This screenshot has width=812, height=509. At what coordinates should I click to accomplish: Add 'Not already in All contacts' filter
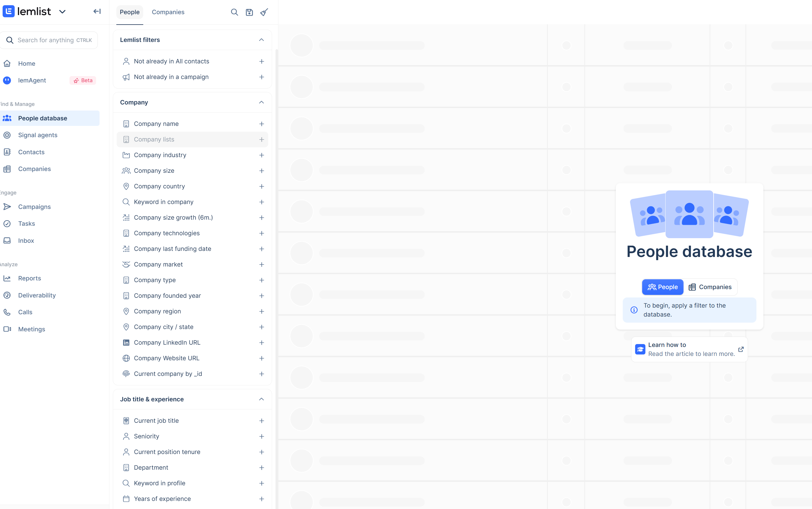click(x=262, y=61)
